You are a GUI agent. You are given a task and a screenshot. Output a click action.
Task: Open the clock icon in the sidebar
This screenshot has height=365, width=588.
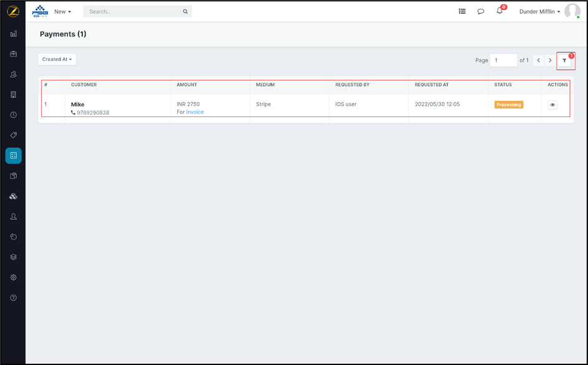click(x=13, y=115)
